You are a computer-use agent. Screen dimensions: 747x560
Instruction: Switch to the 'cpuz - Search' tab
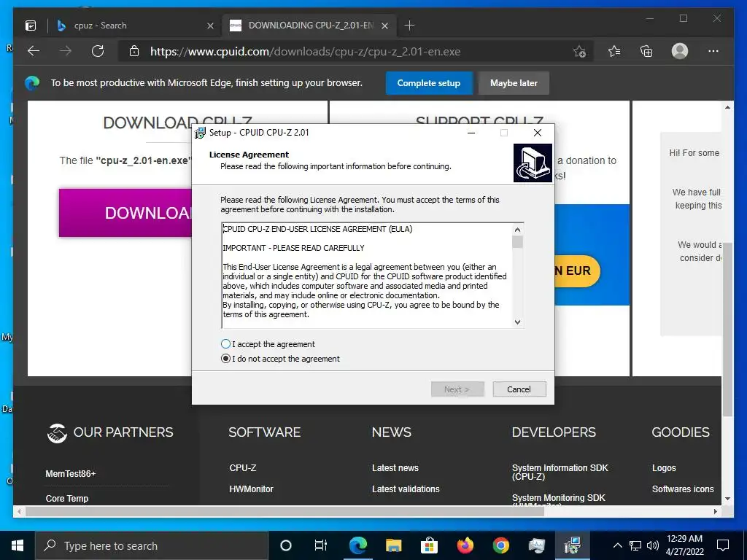[133, 26]
